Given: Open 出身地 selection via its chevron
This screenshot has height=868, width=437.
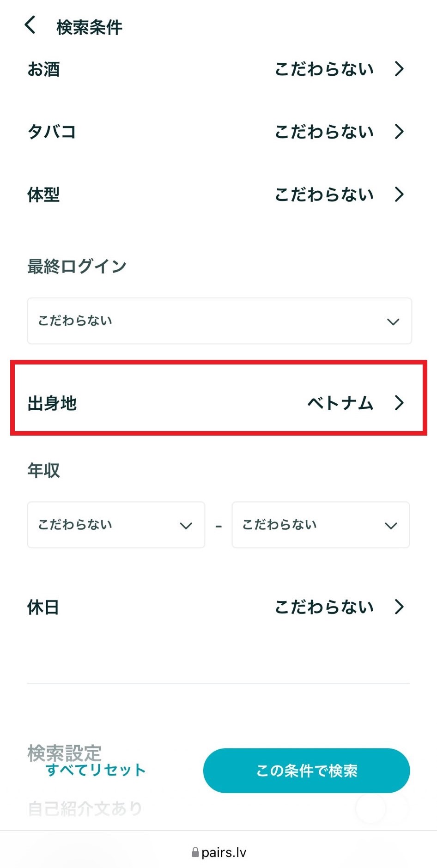Looking at the screenshot, I should pyautogui.click(x=399, y=403).
